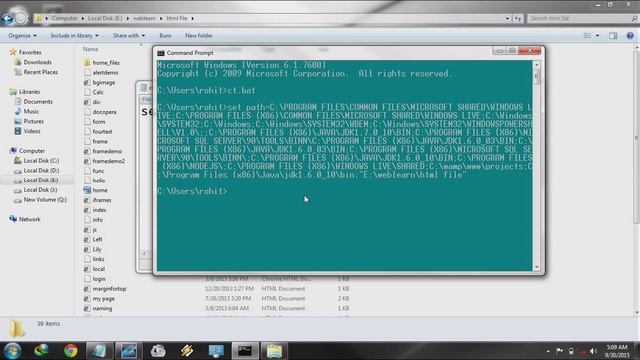Open Include in library dropdown
Viewport: 640px width, 360px height.
click(74, 36)
